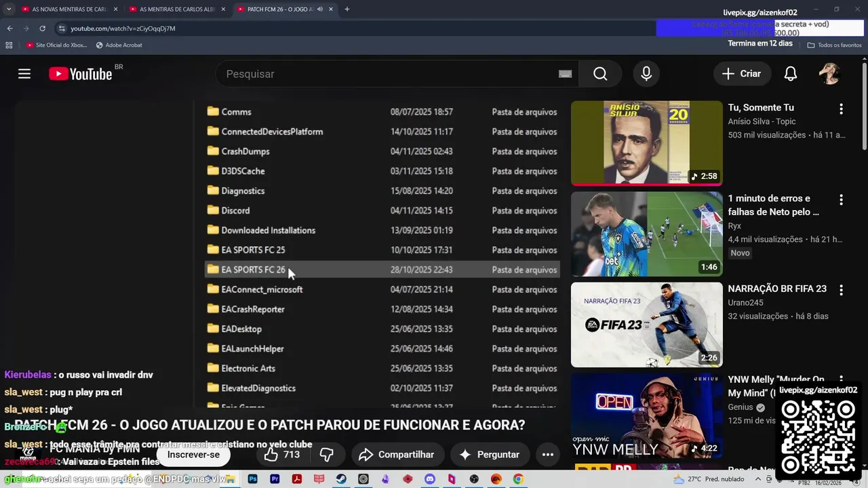Open YouTube notifications bell
Screen dimensions: 868x488
coord(791,74)
